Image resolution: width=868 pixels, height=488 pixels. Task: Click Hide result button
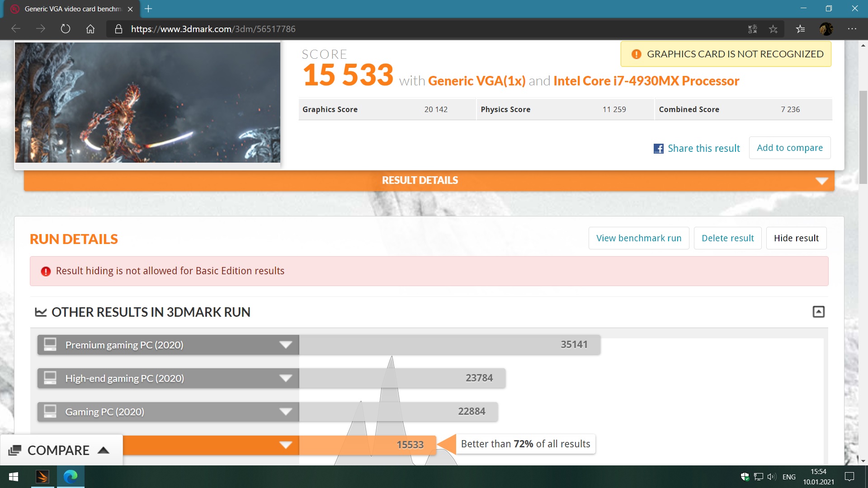pyautogui.click(x=796, y=238)
